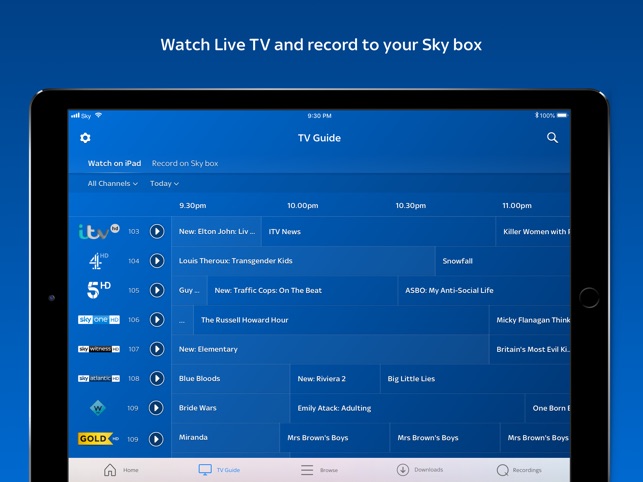Play ITV HD channel 103
Screen dimensions: 643x482
click(x=157, y=231)
